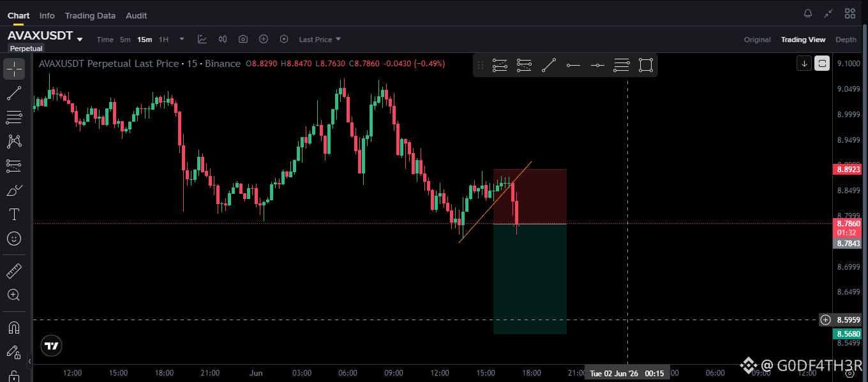Open the indicators line-chart icon
The image size is (868, 382).
[202, 40]
